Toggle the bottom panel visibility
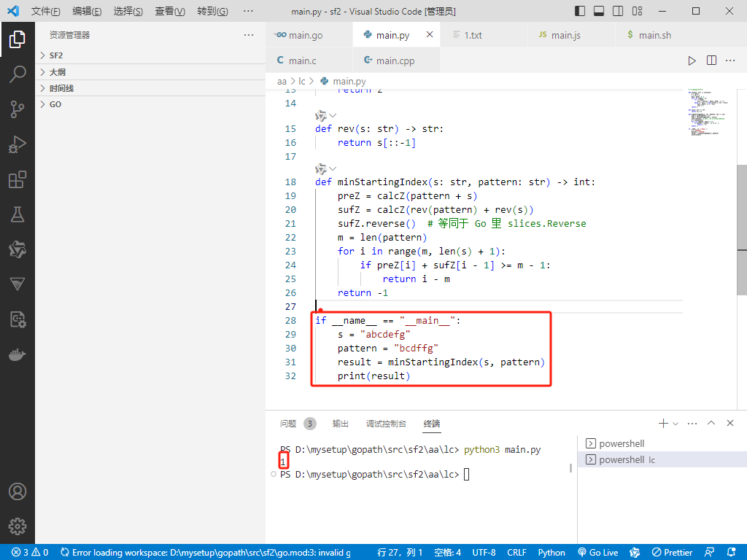 pos(599,11)
